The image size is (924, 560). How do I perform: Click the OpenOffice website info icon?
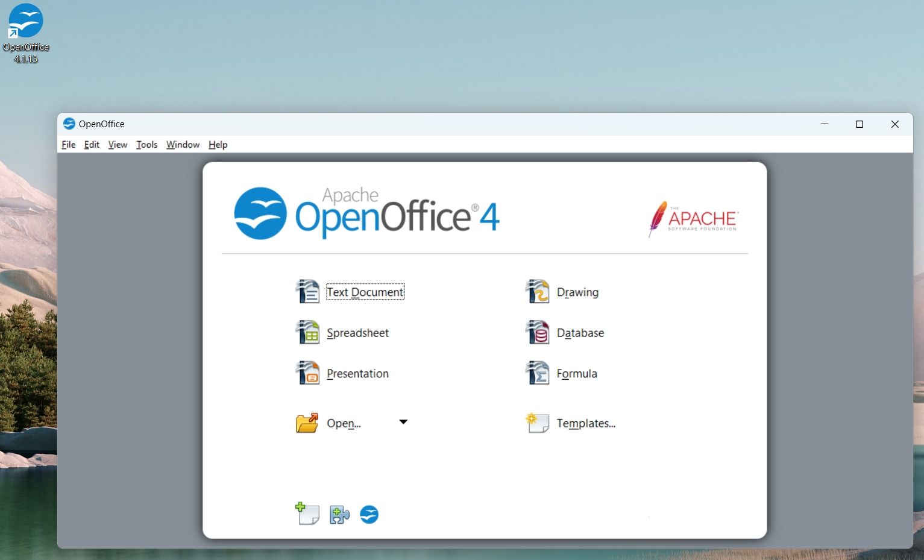click(369, 514)
